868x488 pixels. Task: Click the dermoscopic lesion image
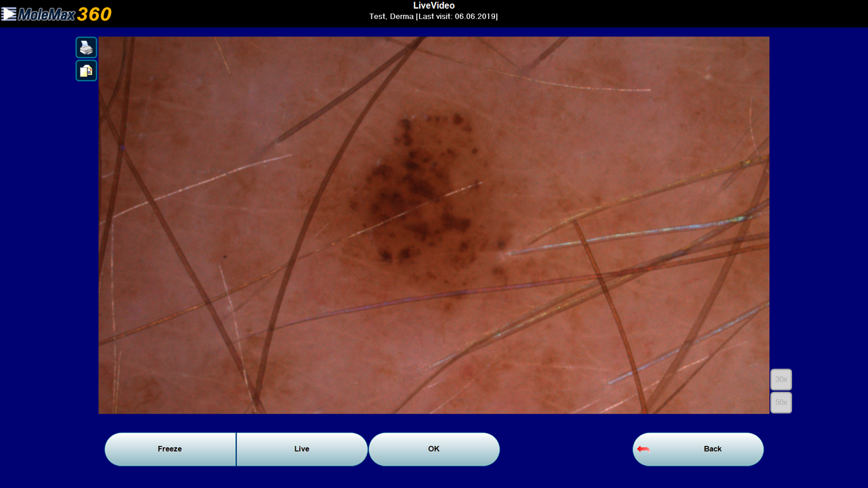coord(434,225)
